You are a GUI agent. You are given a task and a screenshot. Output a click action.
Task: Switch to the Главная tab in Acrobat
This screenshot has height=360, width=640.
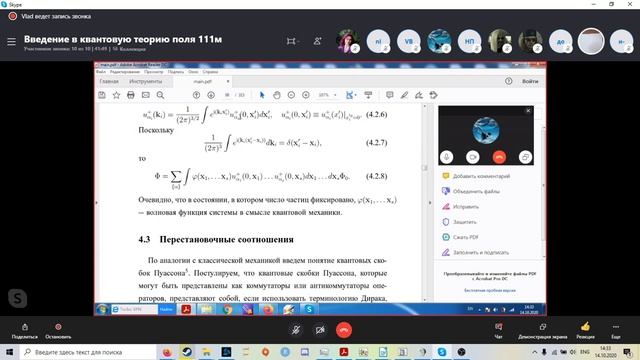point(109,82)
